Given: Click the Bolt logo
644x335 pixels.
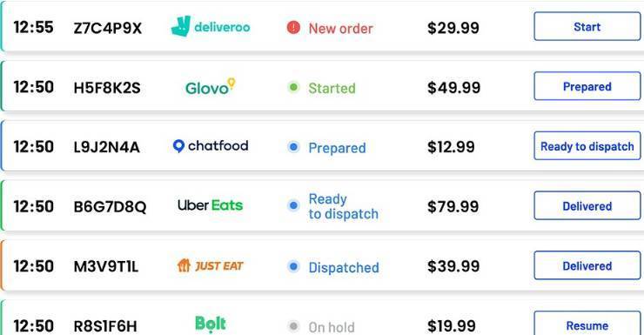Looking at the screenshot, I should pos(211,324).
